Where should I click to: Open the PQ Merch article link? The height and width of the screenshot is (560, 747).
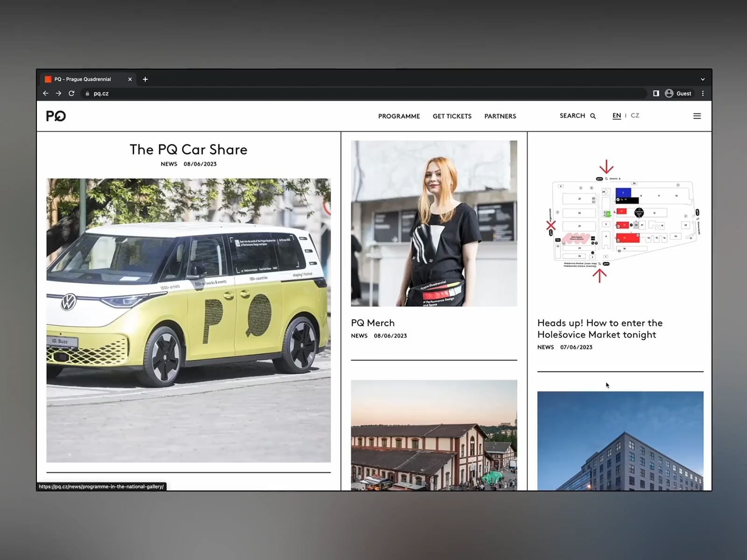tap(373, 323)
